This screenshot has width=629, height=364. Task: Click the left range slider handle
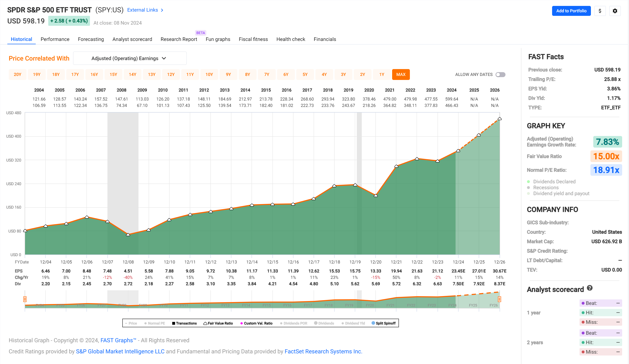click(x=25, y=299)
